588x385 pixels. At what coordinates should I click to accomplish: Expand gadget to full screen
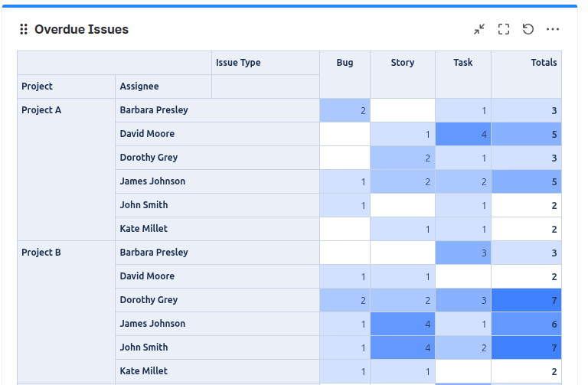click(x=504, y=29)
